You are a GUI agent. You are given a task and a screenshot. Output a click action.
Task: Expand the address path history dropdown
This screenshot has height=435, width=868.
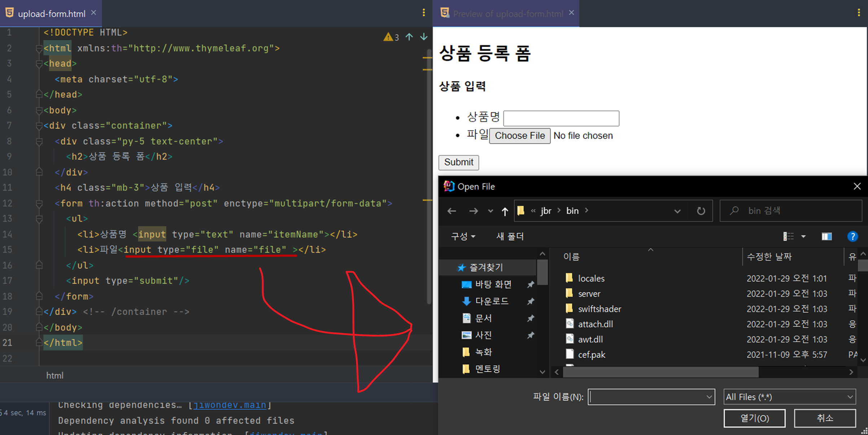point(677,211)
